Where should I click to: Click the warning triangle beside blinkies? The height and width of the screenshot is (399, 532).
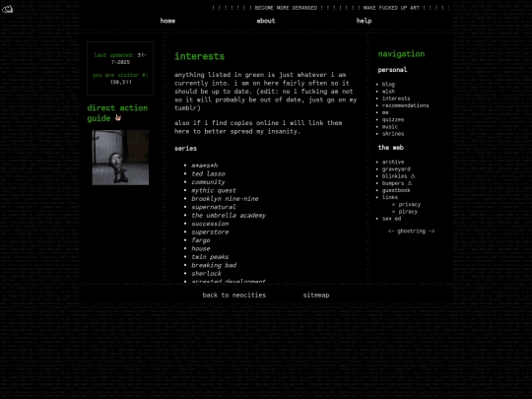(413, 176)
